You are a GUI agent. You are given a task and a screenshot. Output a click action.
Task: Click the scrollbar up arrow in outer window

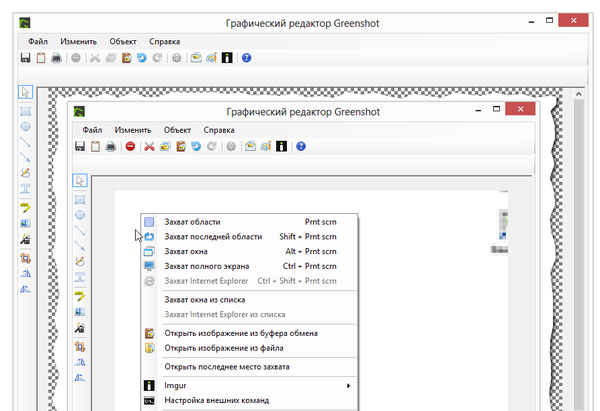point(579,94)
